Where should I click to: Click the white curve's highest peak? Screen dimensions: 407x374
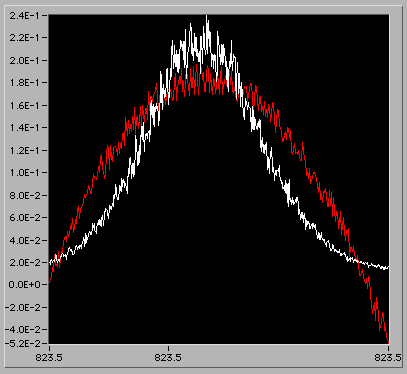(207, 16)
